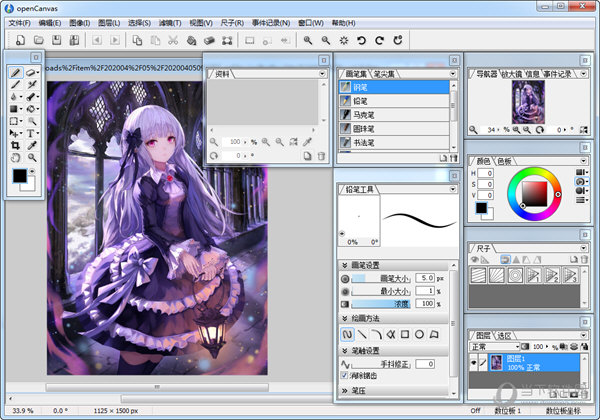The width and height of the screenshot is (600, 420).
Task: Open the 导航器 panel options dropdown
Action: click(584, 74)
